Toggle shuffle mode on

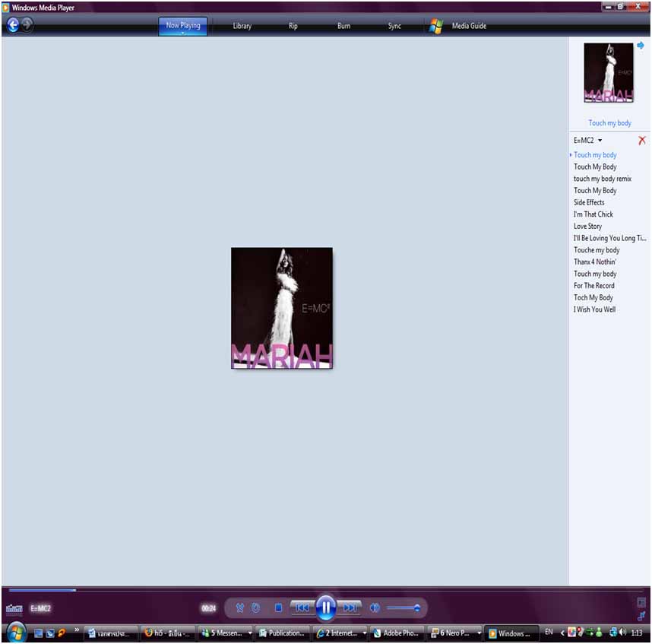tap(240, 608)
